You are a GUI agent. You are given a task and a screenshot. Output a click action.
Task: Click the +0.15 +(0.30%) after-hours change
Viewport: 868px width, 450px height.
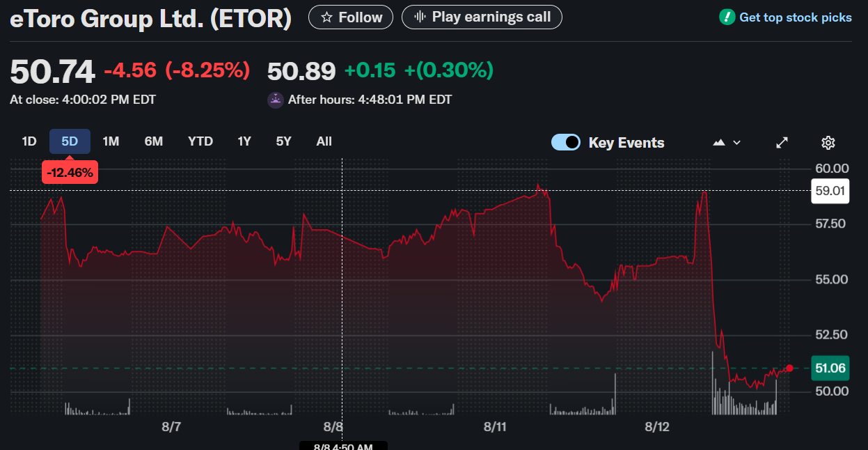[419, 70]
